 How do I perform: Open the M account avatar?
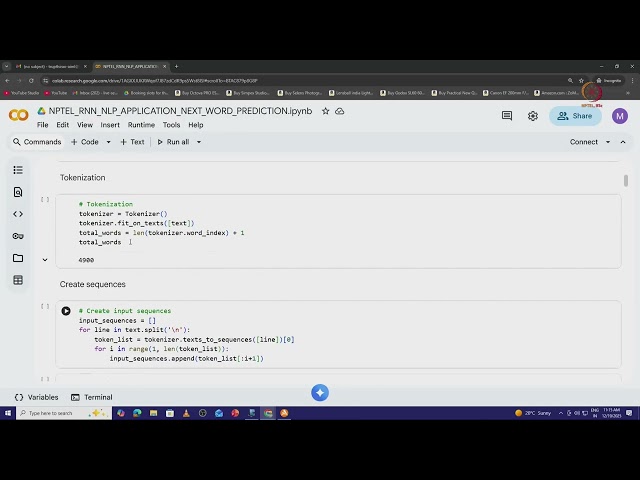[620, 116]
